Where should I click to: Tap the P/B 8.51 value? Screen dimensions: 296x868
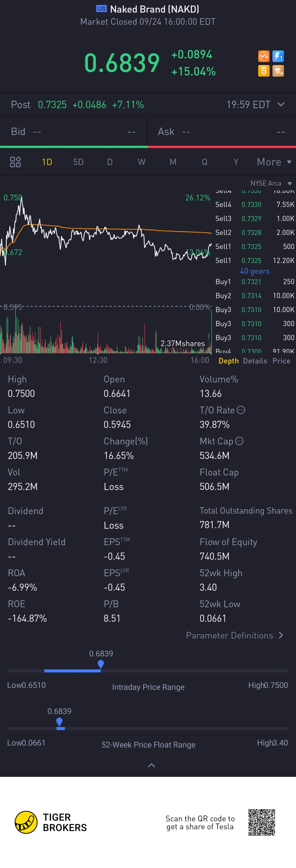click(x=112, y=618)
